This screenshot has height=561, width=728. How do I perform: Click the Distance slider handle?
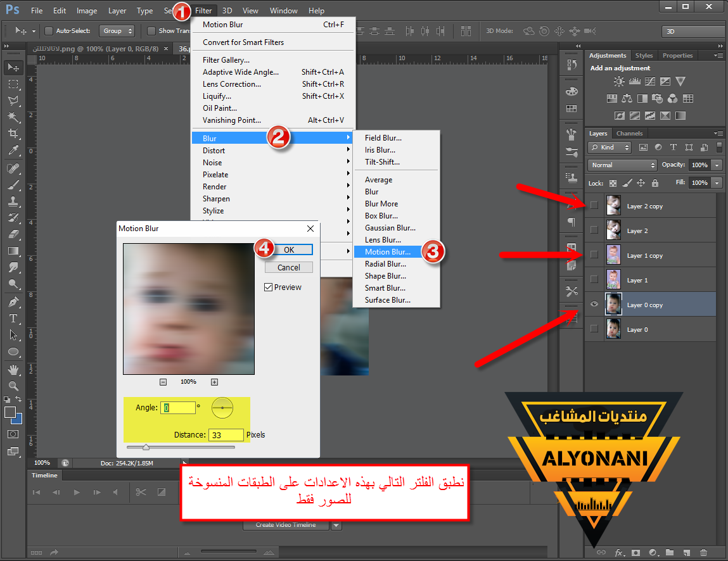pos(146,447)
